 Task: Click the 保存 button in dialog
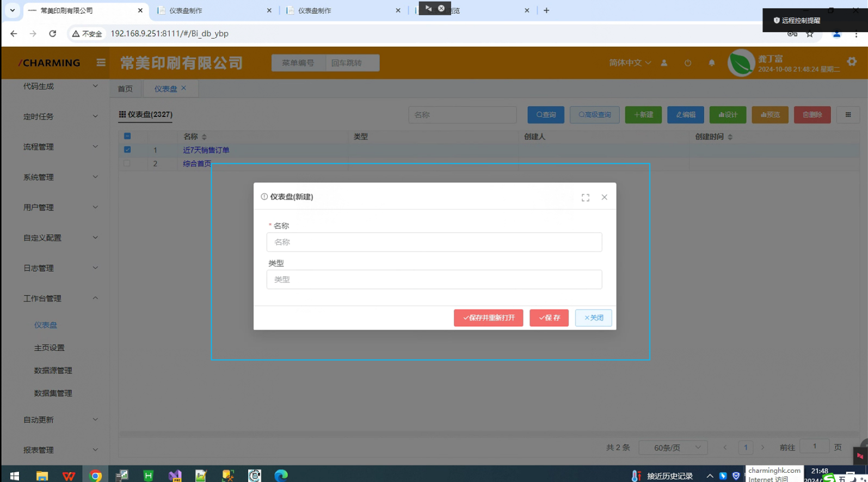549,318
